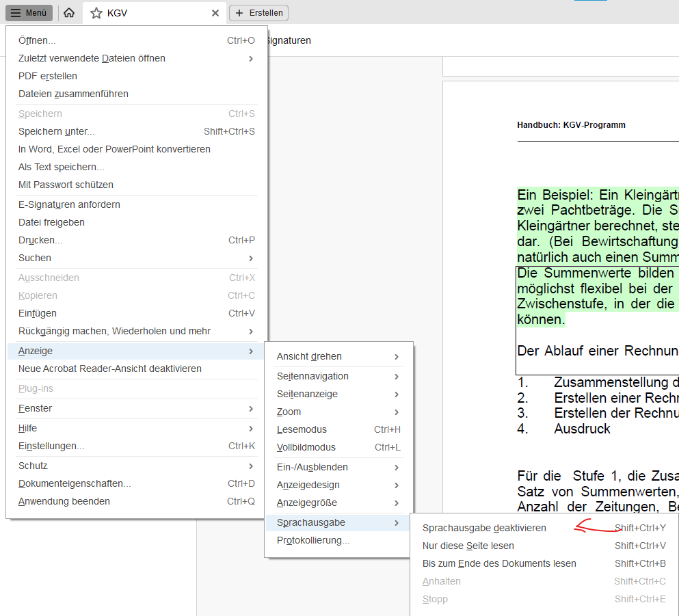Image resolution: width=679 pixels, height=616 pixels.
Task: Expand the Suchen submenu
Action: pyautogui.click(x=136, y=258)
